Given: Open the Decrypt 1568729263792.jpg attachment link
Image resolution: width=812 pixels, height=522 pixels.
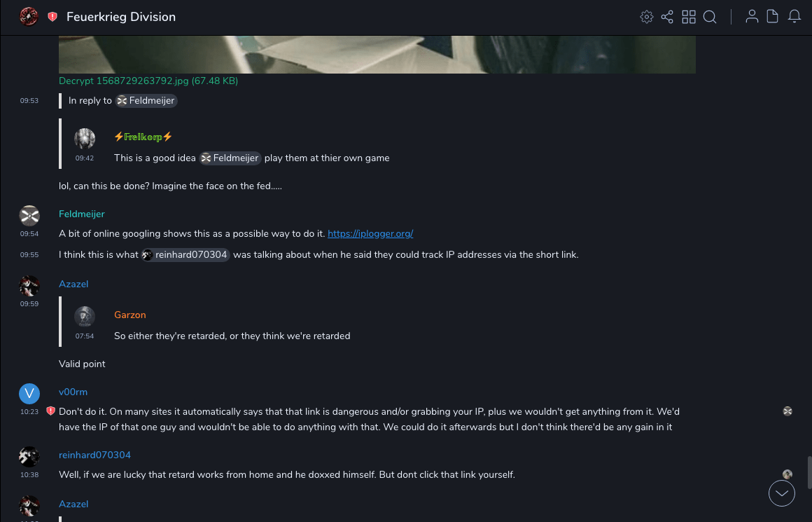Looking at the screenshot, I should [148, 81].
